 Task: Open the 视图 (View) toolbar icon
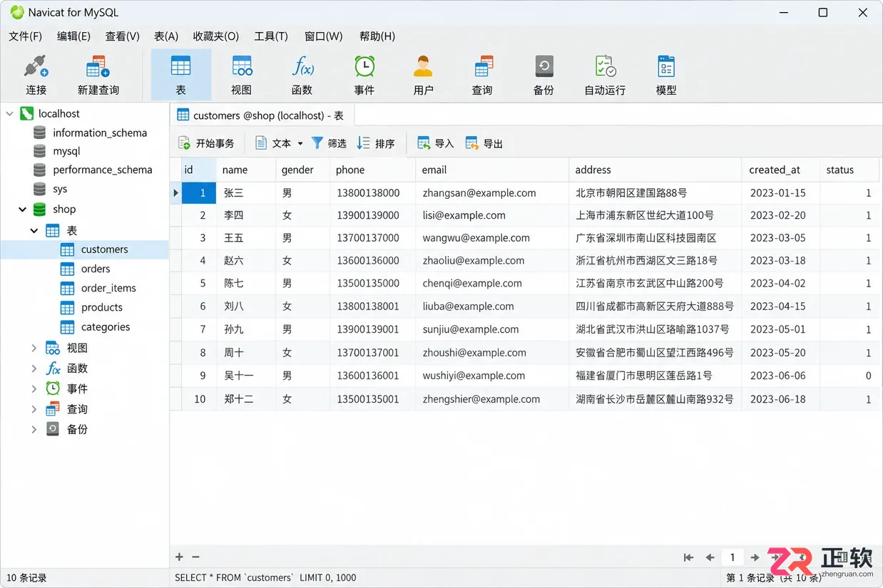point(242,74)
